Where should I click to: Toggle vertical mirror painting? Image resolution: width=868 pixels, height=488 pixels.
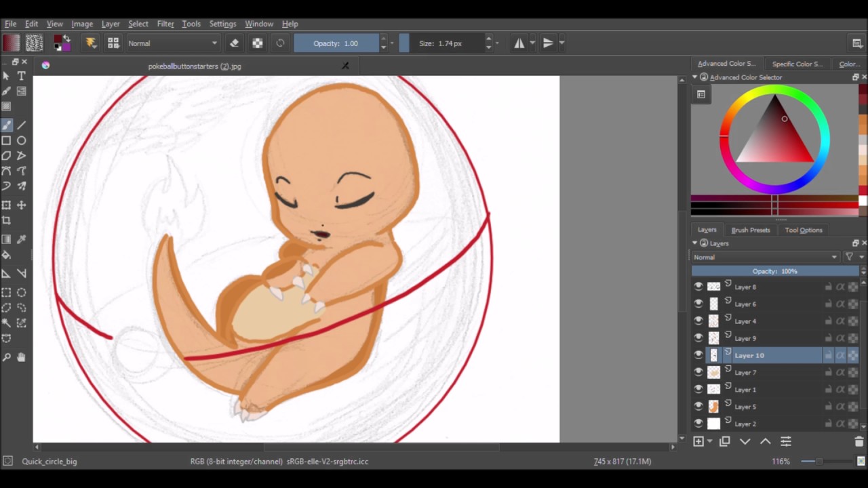[x=548, y=43]
